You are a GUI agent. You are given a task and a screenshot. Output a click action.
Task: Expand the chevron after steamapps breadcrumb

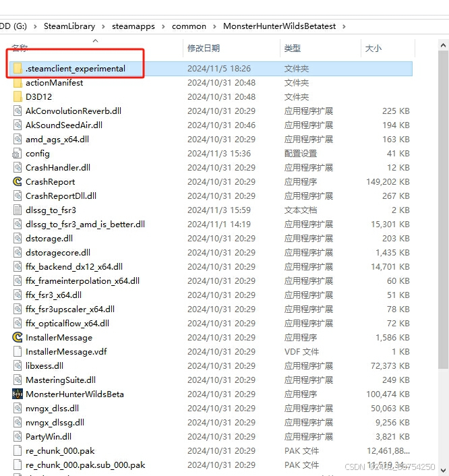(x=163, y=27)
